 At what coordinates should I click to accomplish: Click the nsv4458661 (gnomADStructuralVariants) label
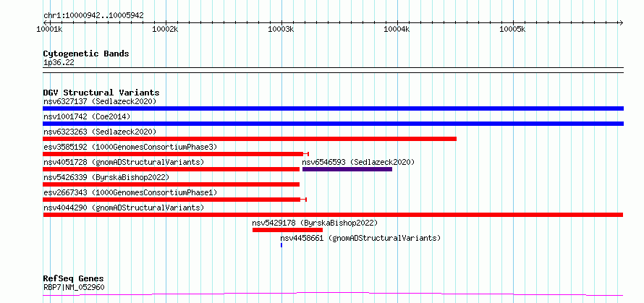click(x=360, y=238)
